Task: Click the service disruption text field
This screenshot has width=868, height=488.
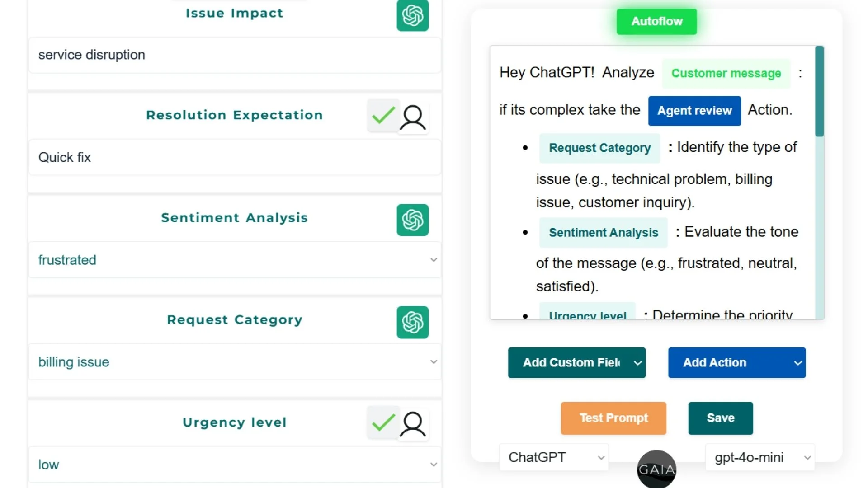Action: click(235, 55)
